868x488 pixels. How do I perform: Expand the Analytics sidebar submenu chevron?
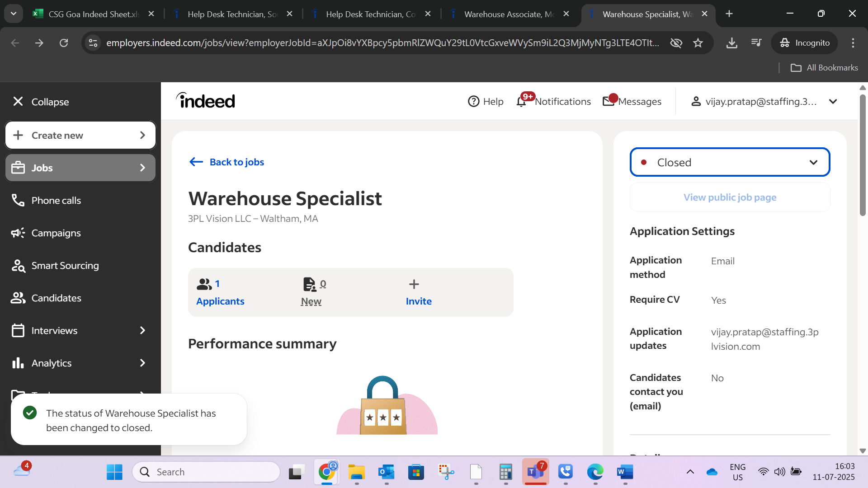click(142, 363)
